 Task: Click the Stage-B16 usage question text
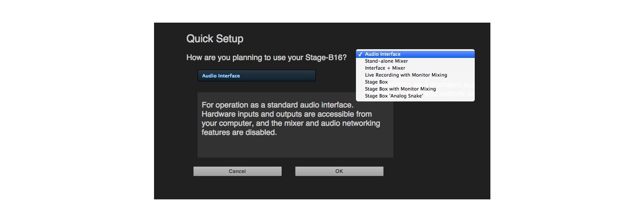click(x=266, y=57)
